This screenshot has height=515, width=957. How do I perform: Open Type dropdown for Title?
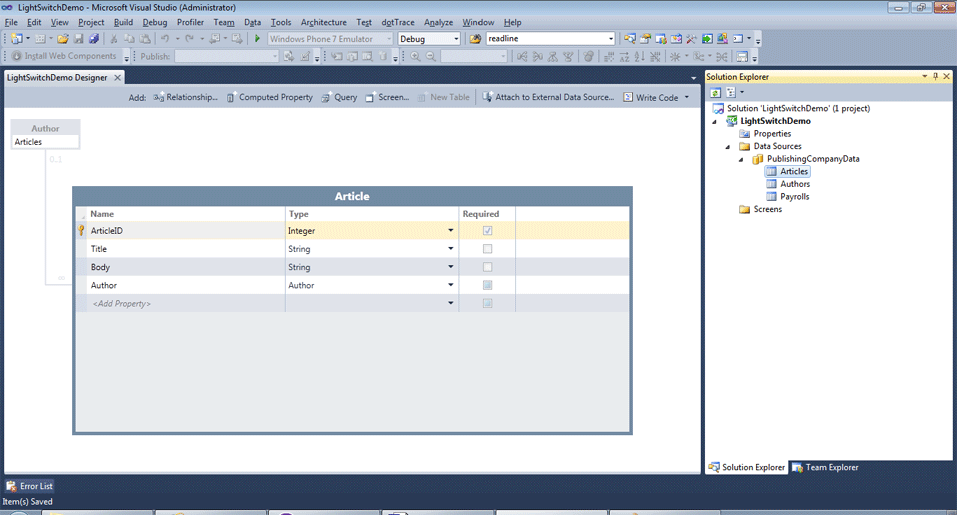450,248
